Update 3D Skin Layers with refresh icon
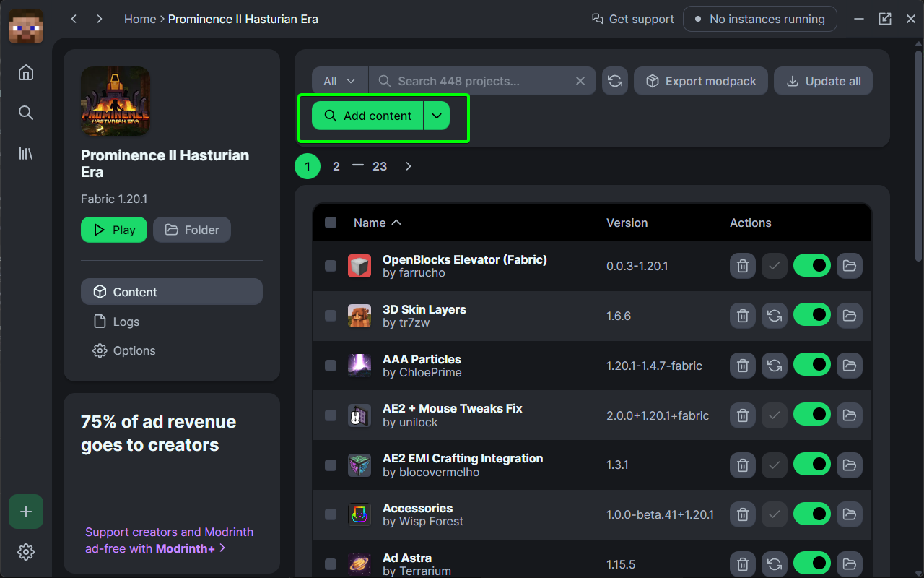The image size is (924, 578). click(x=775, y=316)
